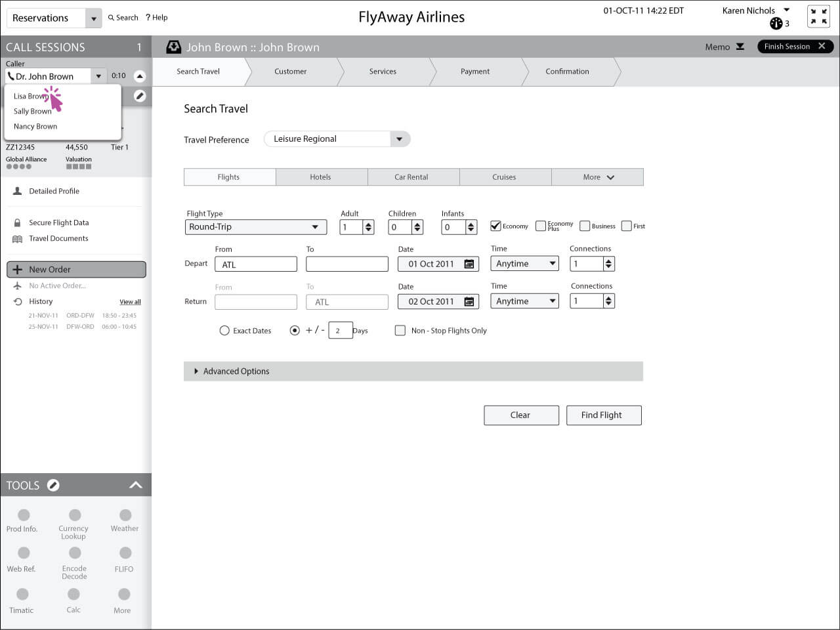Open the FLIFO tool icon
The width and height of the screenshot is (840, 630).
125,554
